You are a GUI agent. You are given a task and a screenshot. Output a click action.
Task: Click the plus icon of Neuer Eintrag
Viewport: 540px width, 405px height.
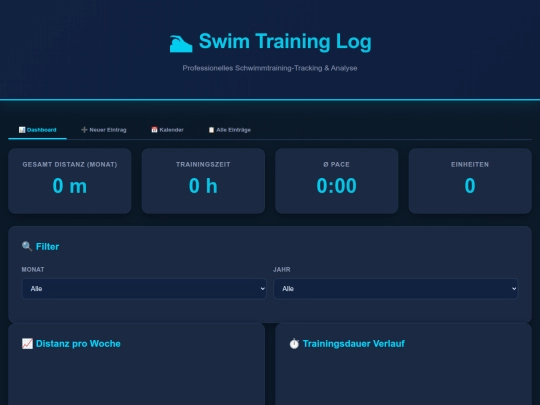84,130
